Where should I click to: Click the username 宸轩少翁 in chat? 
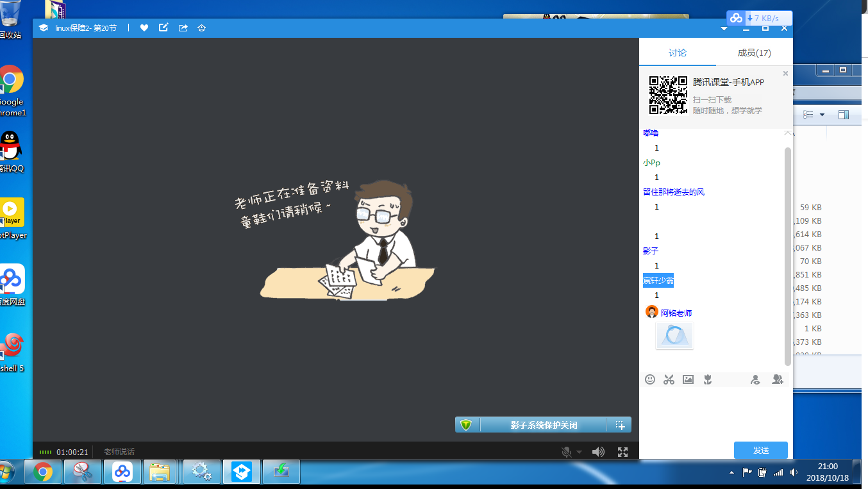658,281
